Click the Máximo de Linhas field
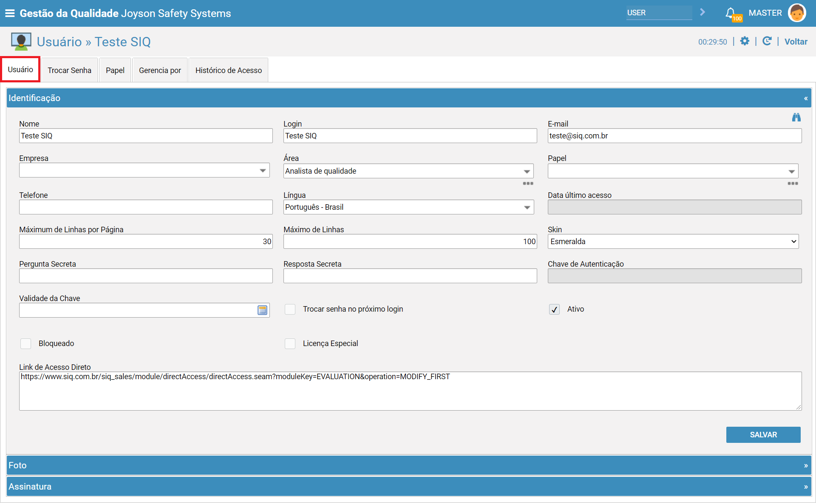Screen dimensions: 816x504 tap(410, 242)
